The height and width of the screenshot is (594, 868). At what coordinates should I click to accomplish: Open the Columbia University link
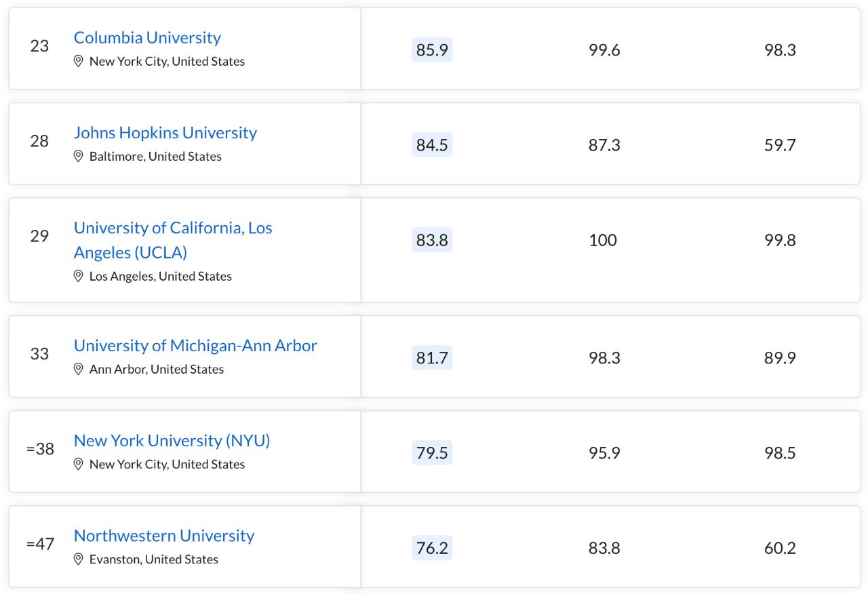(147, 38)
